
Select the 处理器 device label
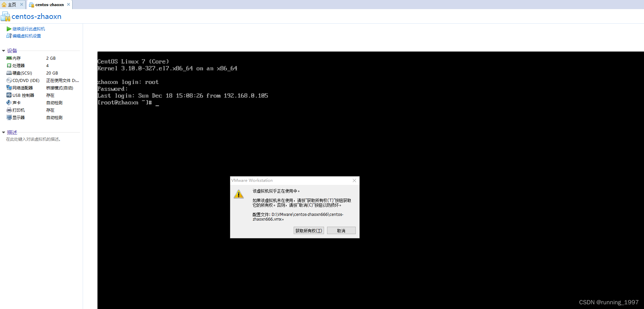click(19, 66)
